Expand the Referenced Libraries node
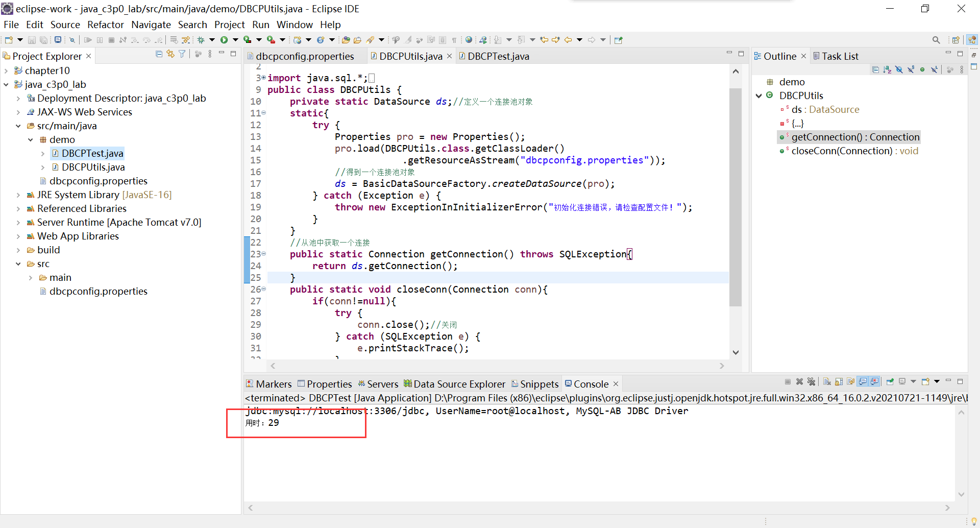980x528 pixels. [x=18, y=208]
